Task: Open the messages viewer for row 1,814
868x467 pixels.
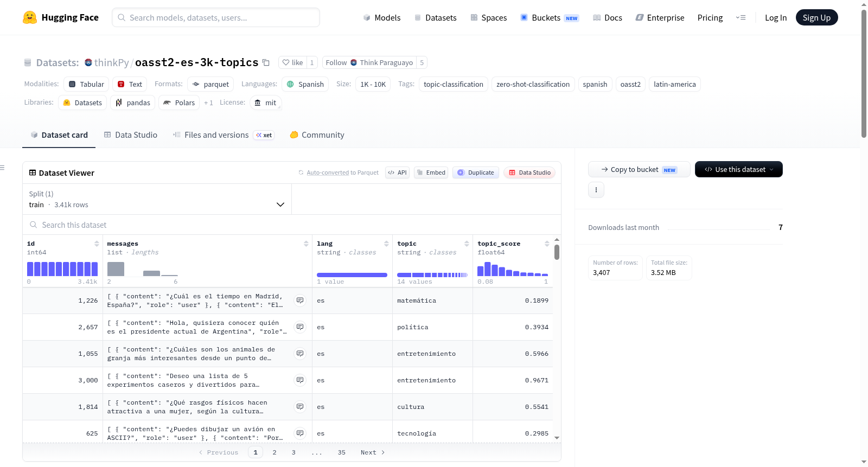Action: (x=300, y=407)
